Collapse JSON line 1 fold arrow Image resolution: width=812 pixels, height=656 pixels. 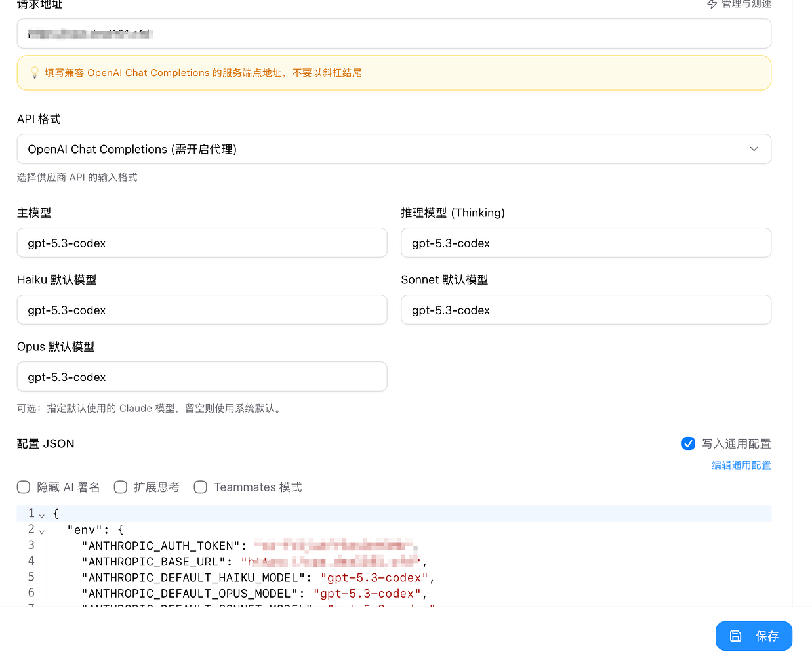pyautogui.click(x=42, y=516)
